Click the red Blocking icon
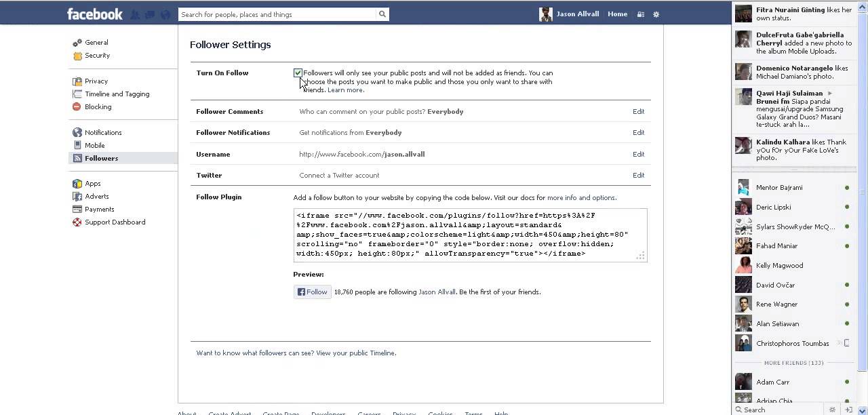868x415 pixels. 77,107
